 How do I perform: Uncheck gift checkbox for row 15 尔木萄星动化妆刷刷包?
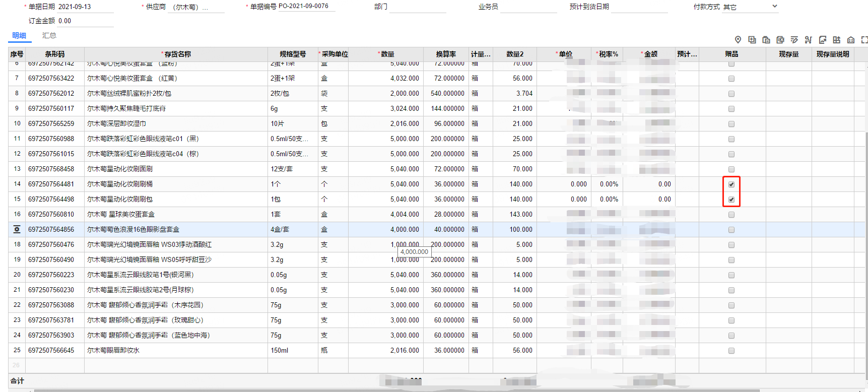click(731, 200)
